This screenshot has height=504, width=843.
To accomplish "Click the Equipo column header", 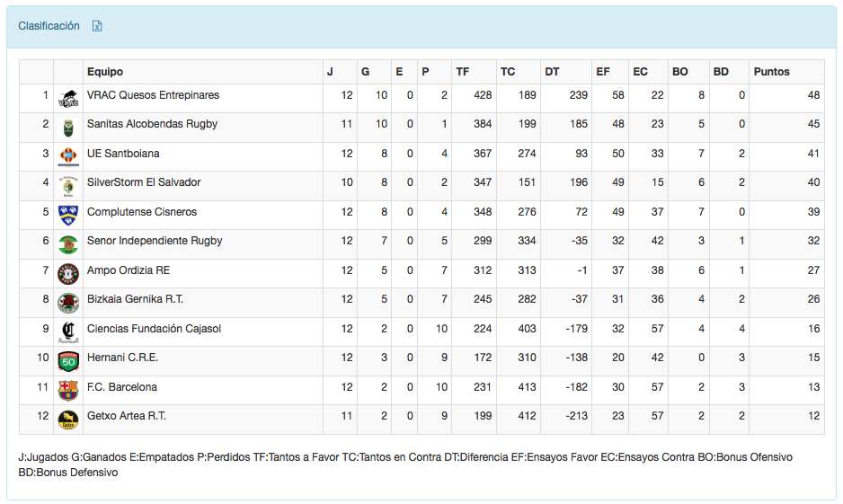I will (x=105, y=72).
